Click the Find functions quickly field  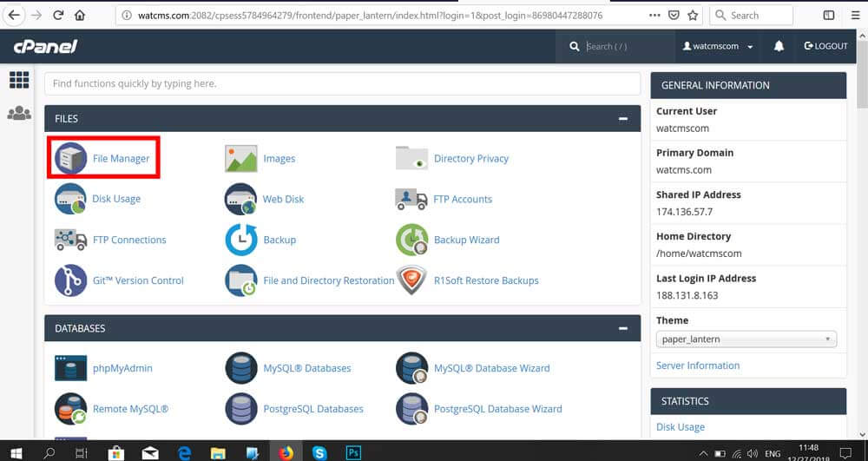click(342, 83)
